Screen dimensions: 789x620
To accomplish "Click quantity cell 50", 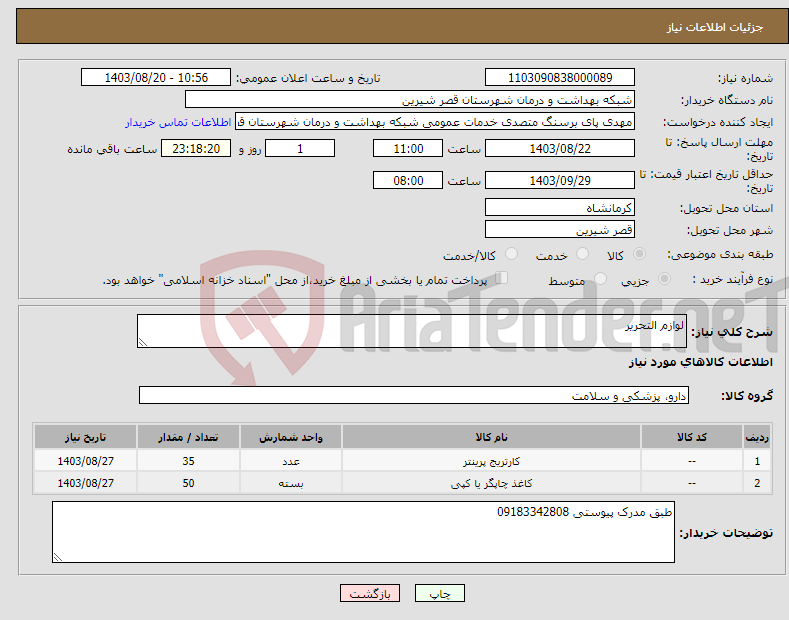I will tap(188, 483).
